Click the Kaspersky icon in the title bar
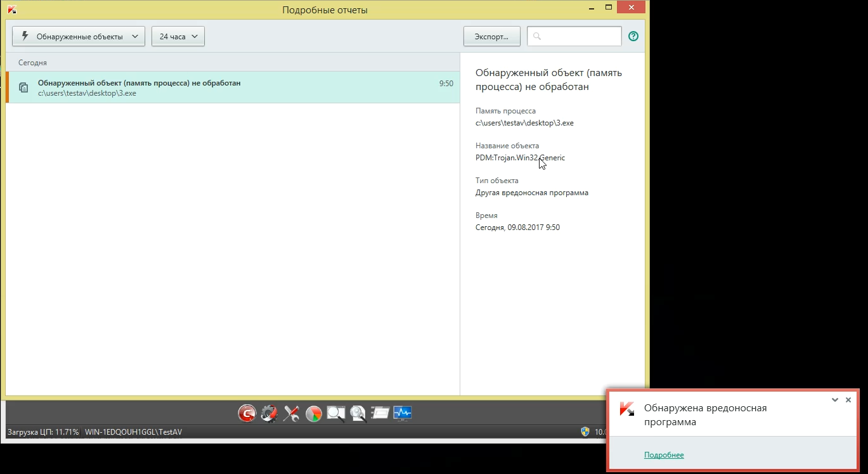 (12, 10)
